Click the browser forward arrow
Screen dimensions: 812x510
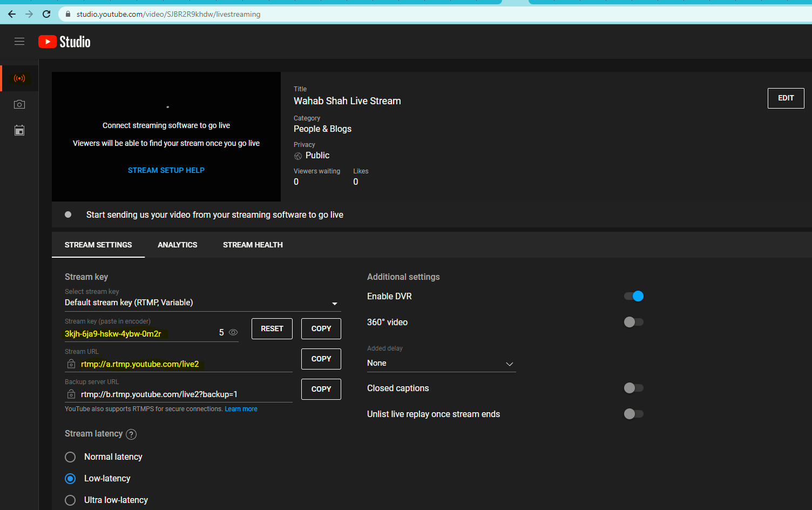click(29, 14)
